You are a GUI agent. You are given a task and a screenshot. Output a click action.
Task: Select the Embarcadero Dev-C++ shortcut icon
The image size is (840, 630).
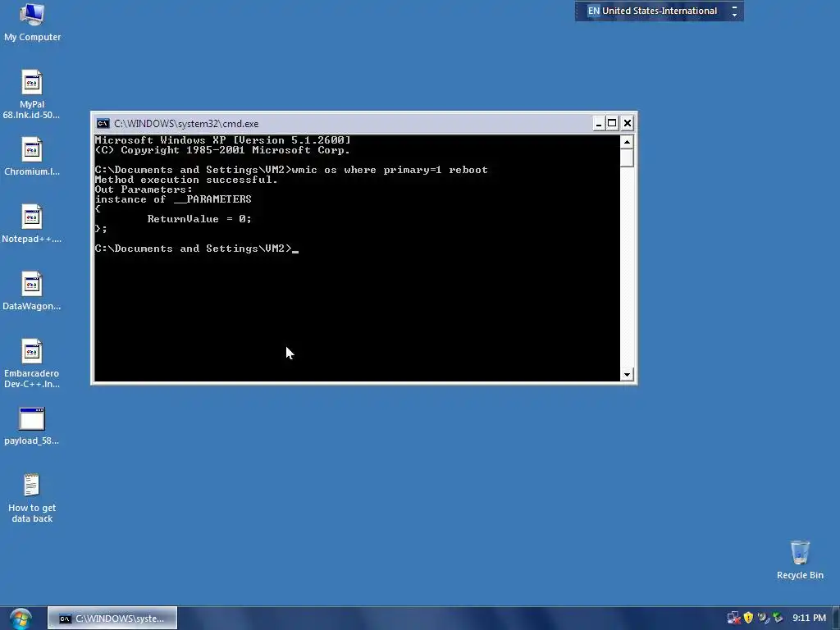(x=32, y=363)
